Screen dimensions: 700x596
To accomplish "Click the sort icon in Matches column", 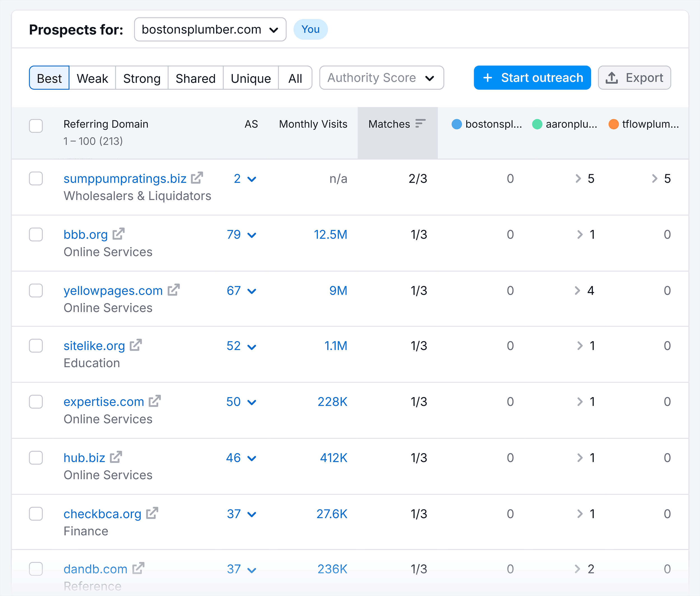I will pos(420,123).
